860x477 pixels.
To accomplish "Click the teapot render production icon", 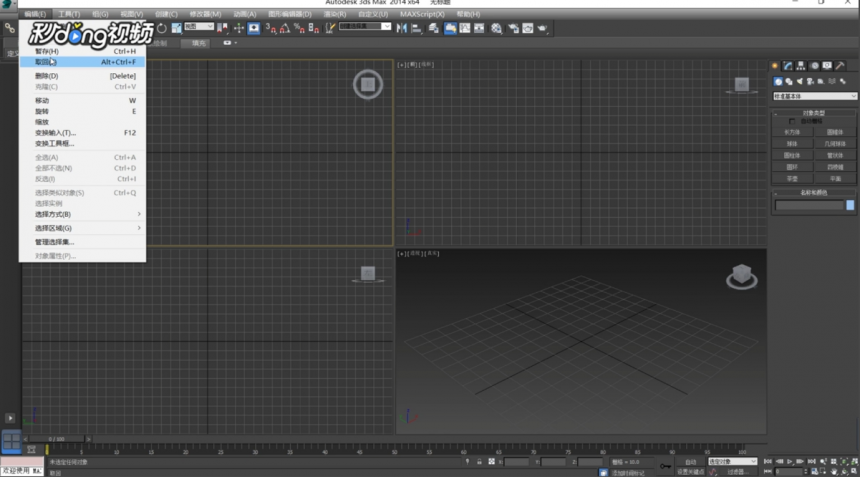I will click(542, 28).
